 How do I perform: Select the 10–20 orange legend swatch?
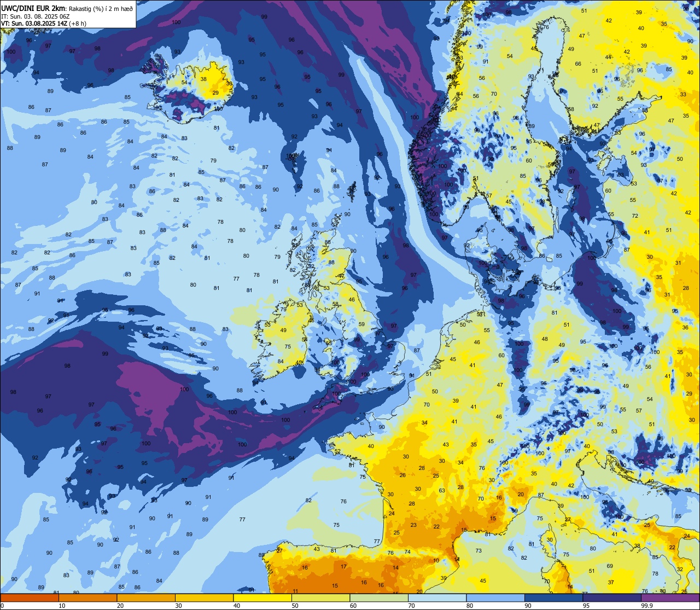coord(87,597)
